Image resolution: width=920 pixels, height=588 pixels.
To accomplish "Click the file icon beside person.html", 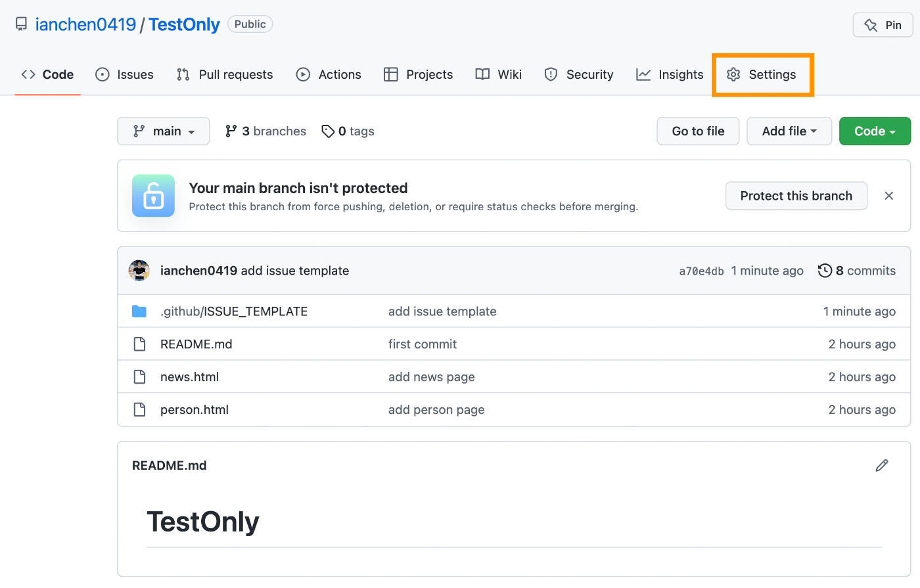I will [139, 410].
